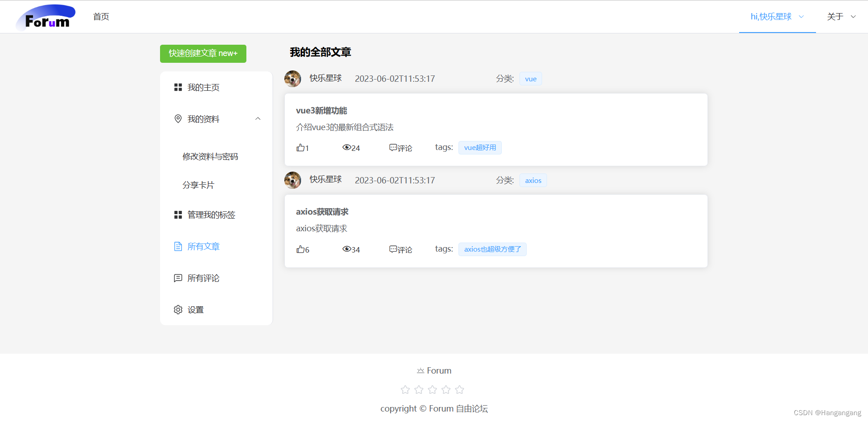Viewport: 868px width, 421px height.
Task: Collapse the 我的资料 section chevron
Action: click(258, 118)
